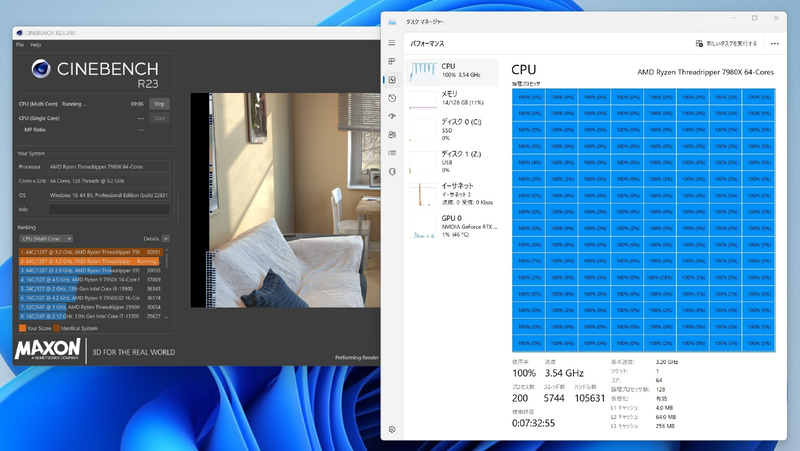Open Processes page icon in Task Manager
This screenshot has height=451, width=800.
pos(392,61)
